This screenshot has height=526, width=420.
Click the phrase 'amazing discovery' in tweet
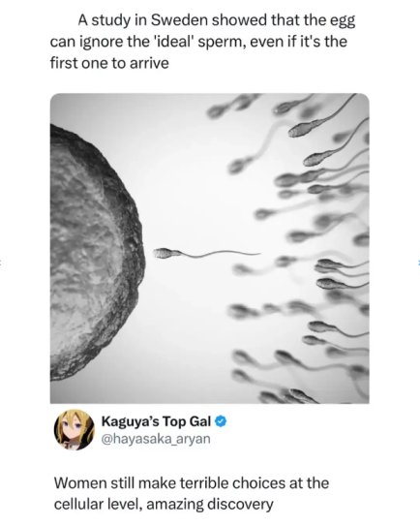coord(210,505)
